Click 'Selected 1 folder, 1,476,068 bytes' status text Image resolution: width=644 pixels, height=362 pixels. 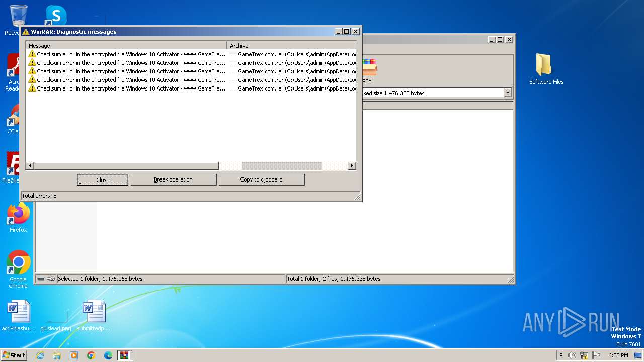(101, 279)
